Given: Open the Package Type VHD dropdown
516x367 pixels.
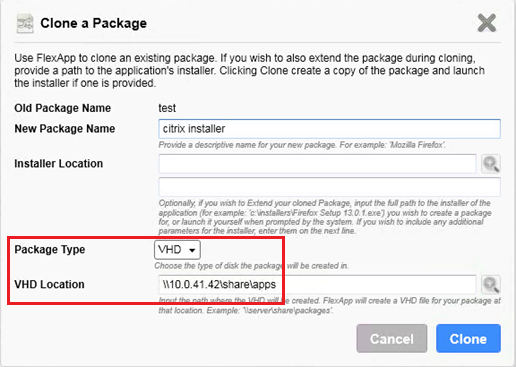Looking at the screenshot, I should [177, 250].
